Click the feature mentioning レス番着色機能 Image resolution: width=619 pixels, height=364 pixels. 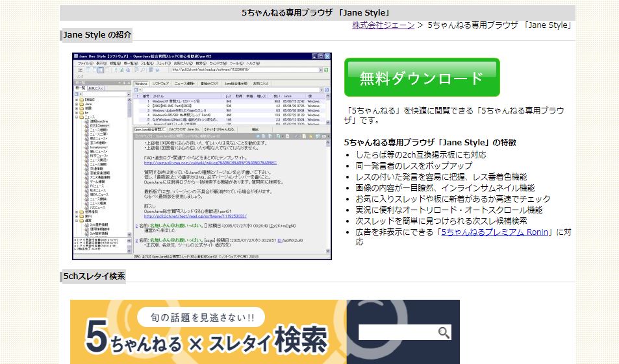(x=441, y=176)
